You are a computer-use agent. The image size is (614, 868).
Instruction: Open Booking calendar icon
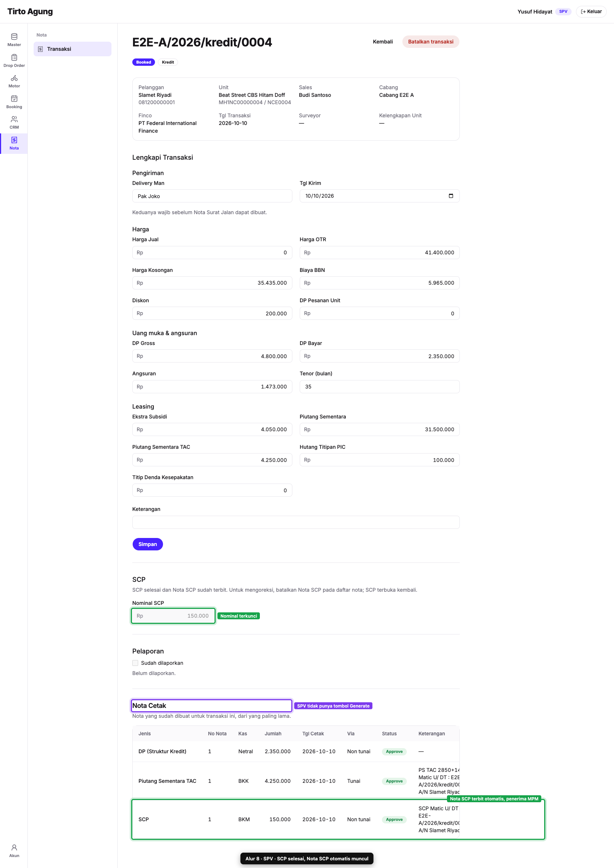pos(14,99)
